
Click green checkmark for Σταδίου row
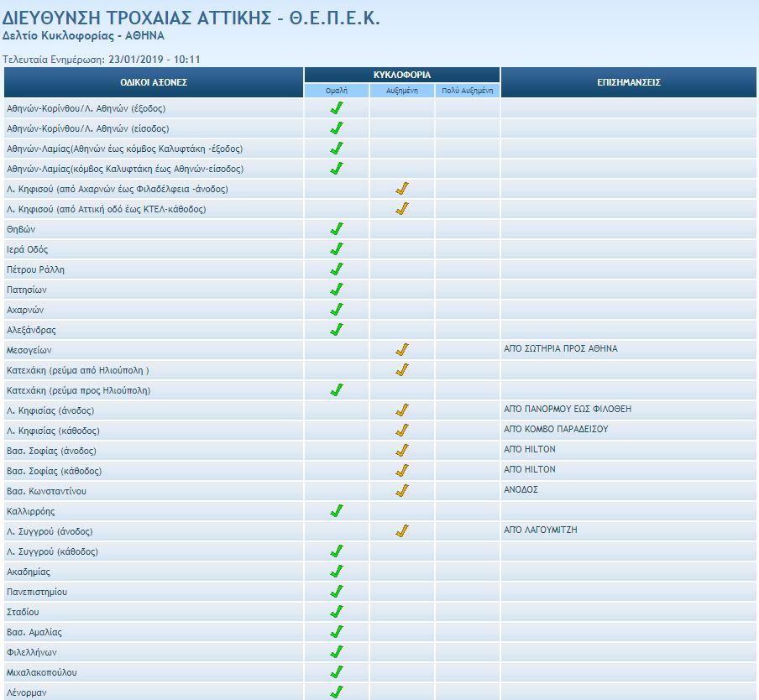click(337, 612)
